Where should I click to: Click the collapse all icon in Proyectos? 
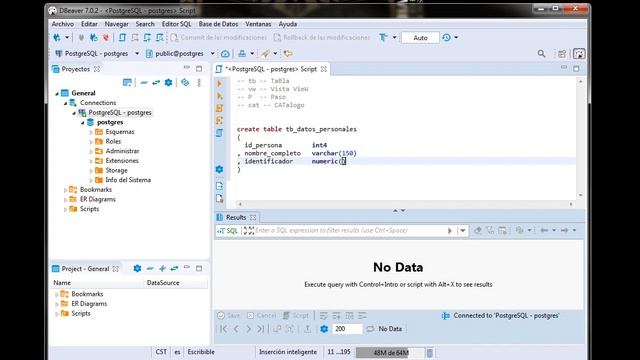coord(144,82)
